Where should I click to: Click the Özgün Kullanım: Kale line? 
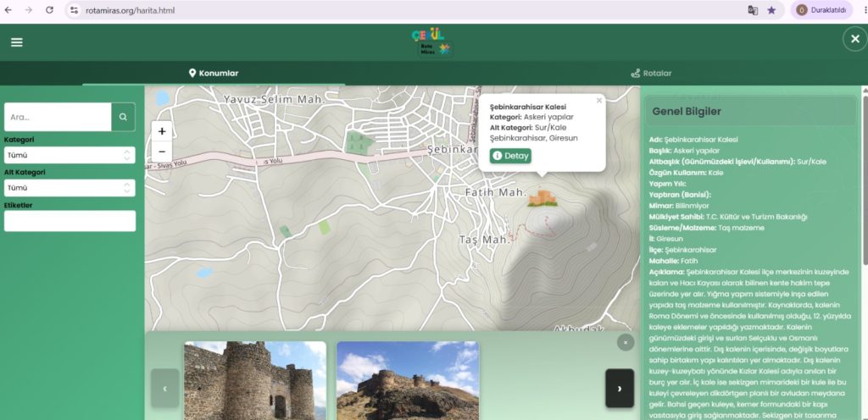(686, 173)
